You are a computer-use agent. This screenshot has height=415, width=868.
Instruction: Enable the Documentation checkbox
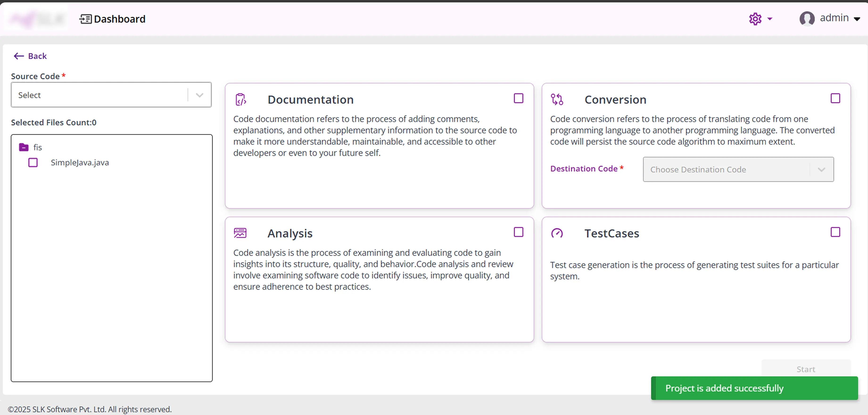point(518,98)
